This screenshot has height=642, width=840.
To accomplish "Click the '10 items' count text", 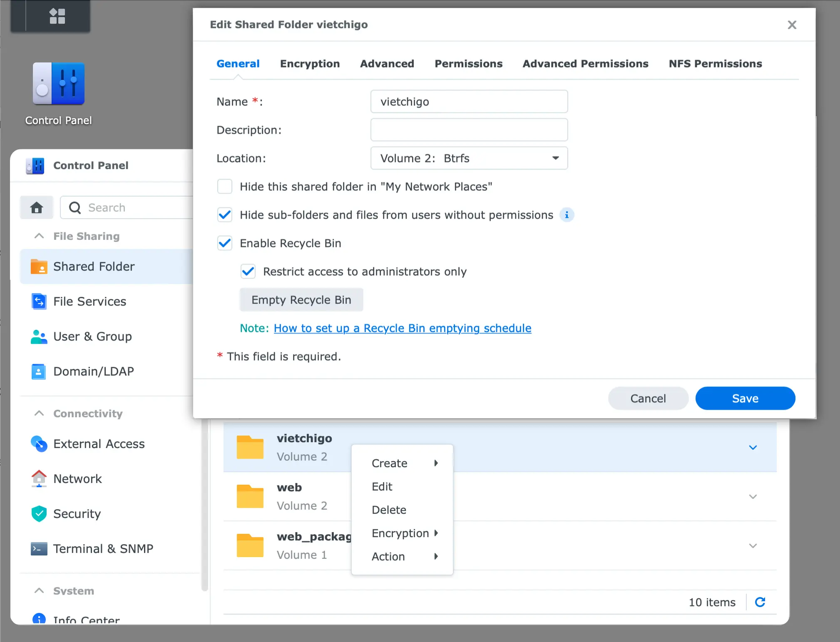I will (712, 602).
